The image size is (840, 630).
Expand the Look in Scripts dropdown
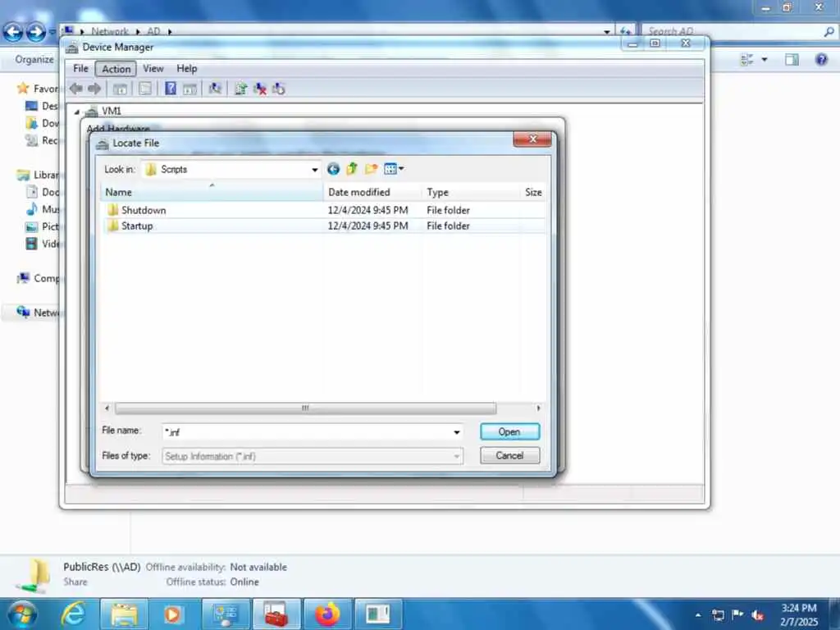[x=314, y=170]
